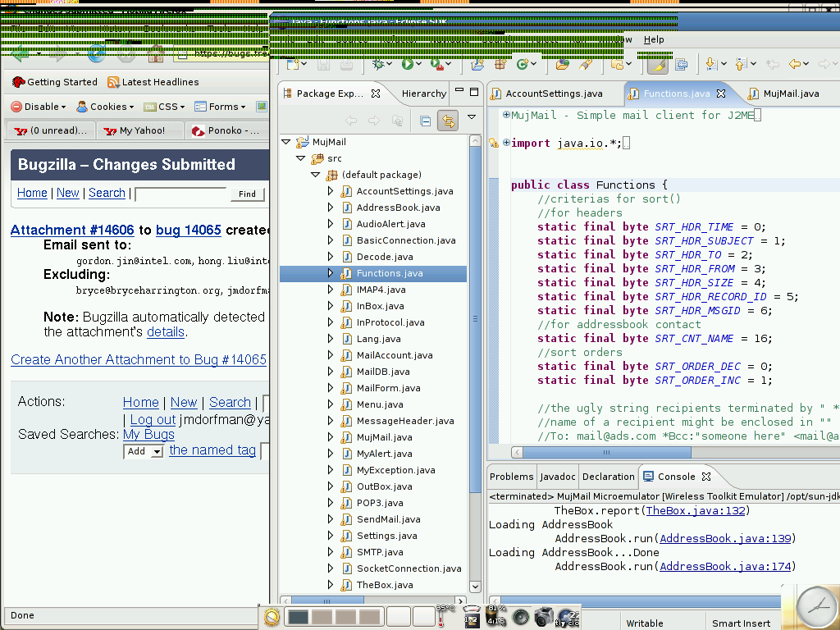Click the speaker volume icon in the panel
Image resolution: width=840 pixels, height=630 pixels.
click(520, 617)
